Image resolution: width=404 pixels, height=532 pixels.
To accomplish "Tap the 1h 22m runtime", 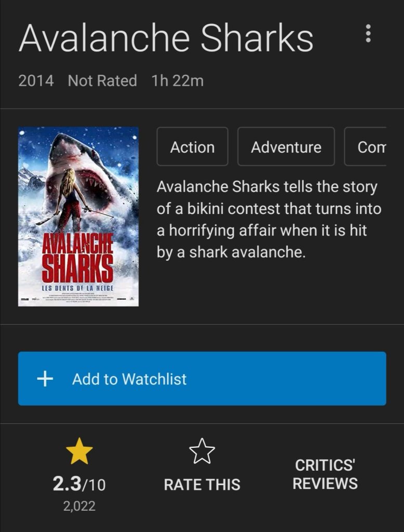I will pyautogui.click(x=178, y=81).
